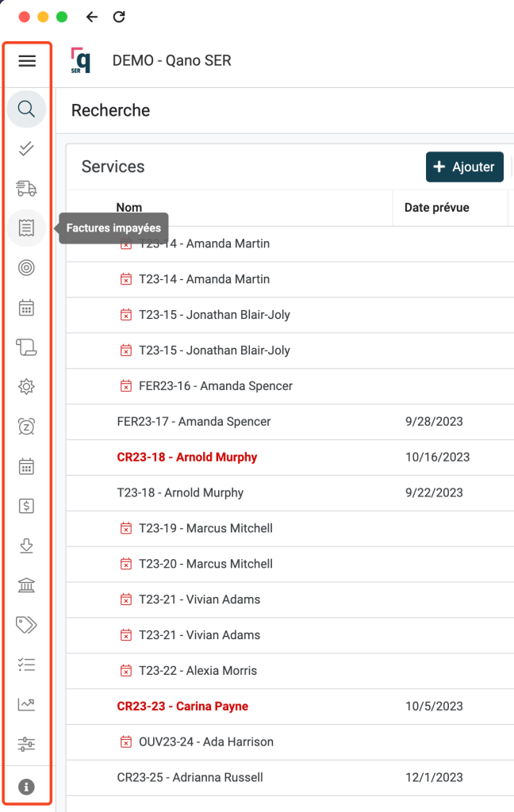Open the gear settings sidebar icon
The height and width of the screenshot is (812, 514).
(x=26, y=387)
